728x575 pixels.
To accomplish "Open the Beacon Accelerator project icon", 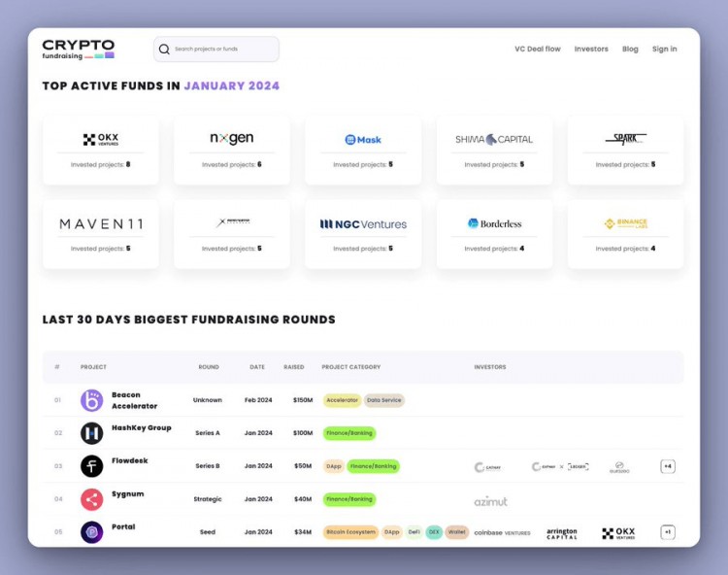I will (x=91, y=400).
